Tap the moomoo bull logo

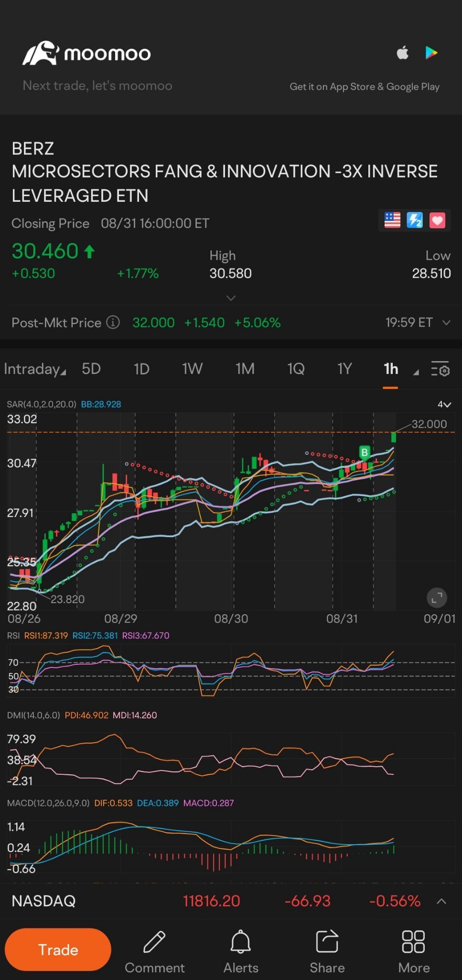tap(41, 53)
